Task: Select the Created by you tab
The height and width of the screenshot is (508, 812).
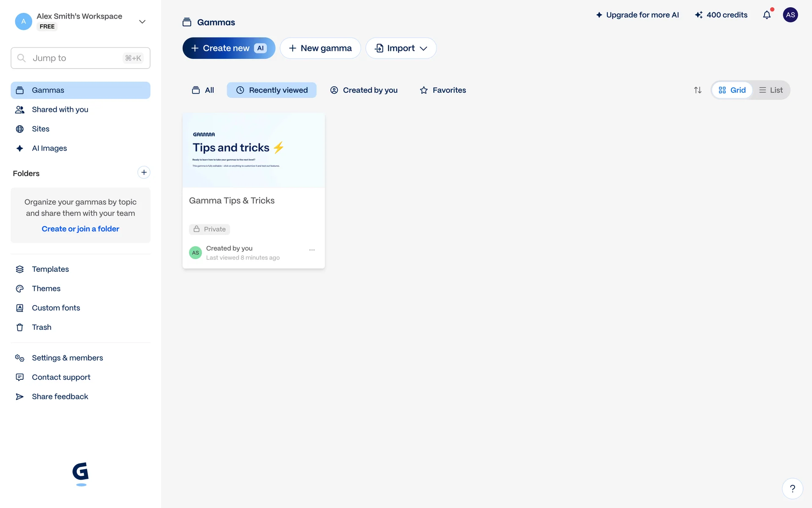Action: point(364,90)
